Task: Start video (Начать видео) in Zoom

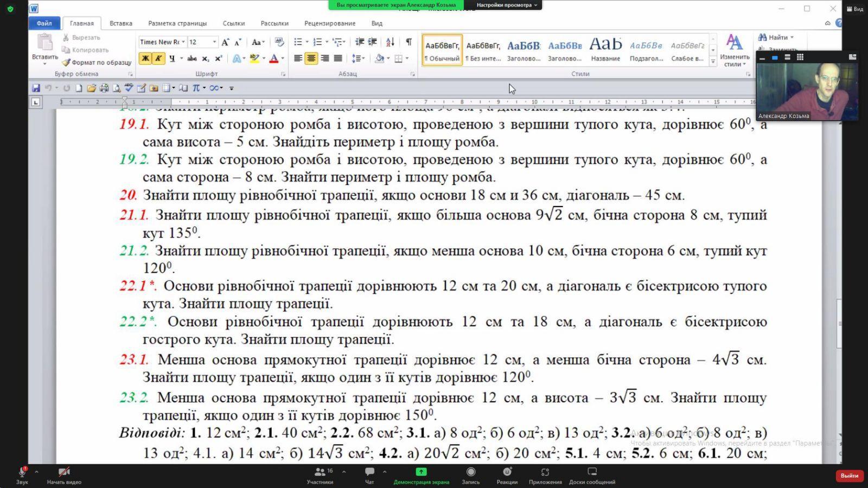Action: click(64, 476)
